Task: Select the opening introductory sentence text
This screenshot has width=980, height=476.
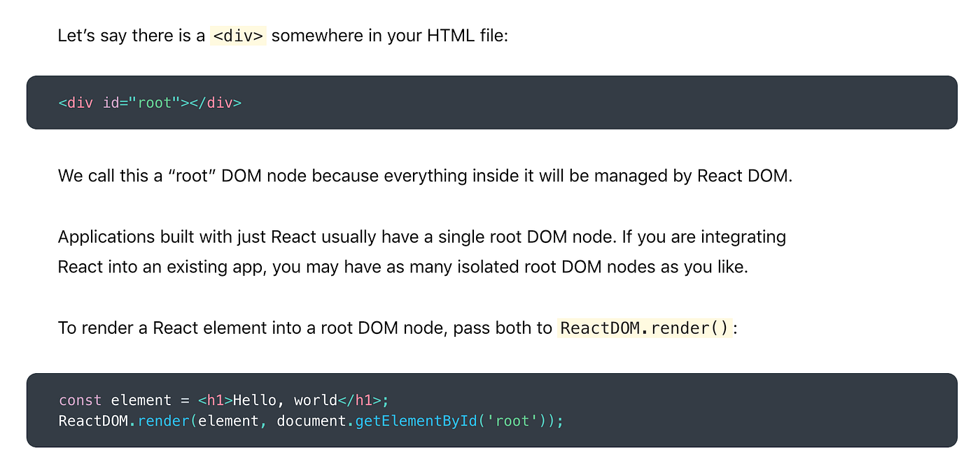Action: 283,35
